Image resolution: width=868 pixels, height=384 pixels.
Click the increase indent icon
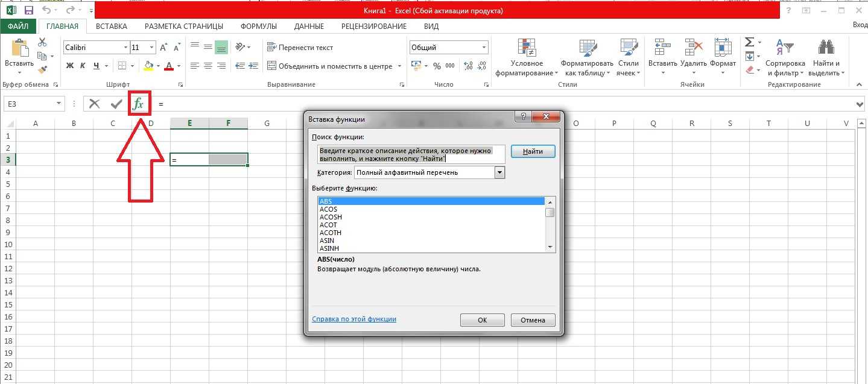pos(254,66)
